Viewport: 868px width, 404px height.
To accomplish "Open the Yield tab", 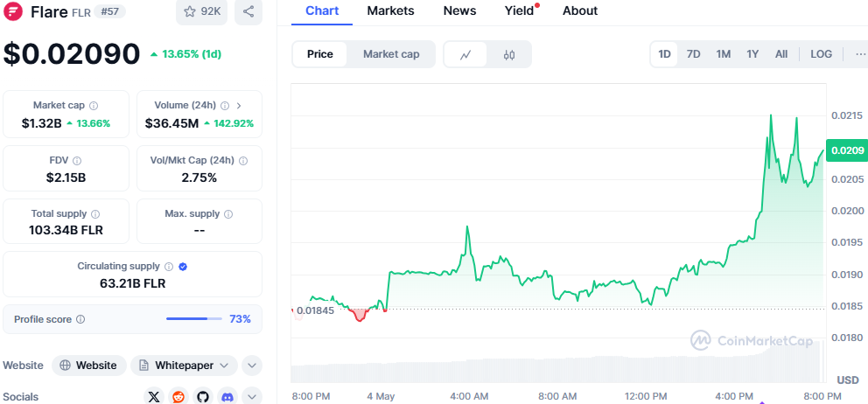I will pos(519,11).
